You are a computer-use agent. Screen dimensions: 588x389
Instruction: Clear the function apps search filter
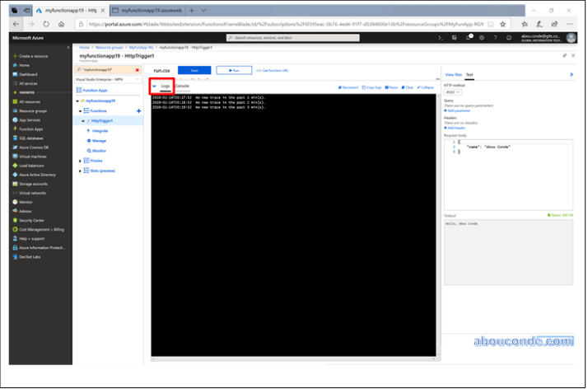click(x=137, y=70)
